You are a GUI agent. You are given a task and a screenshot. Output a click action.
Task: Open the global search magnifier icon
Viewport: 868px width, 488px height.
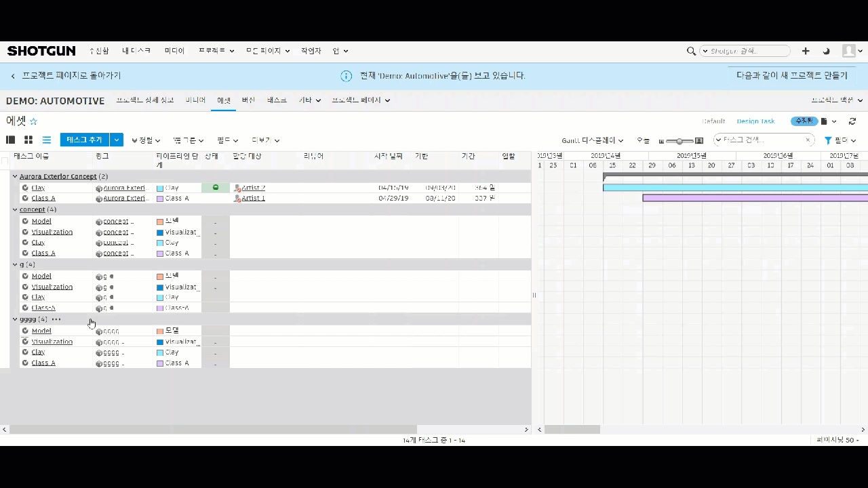click(x=691, y=51)
